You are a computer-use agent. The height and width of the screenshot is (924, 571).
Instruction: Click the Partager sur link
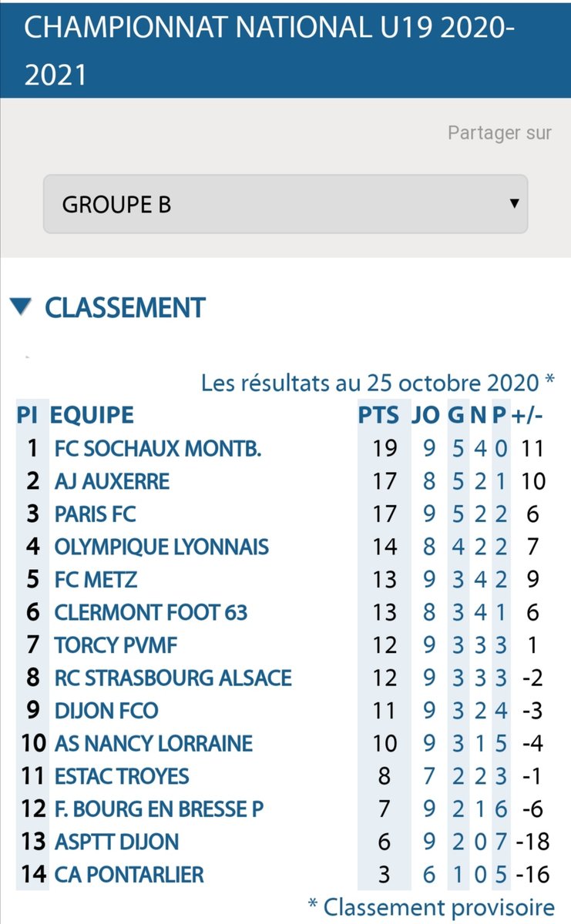pyautogui.click(x=499, y=132)
